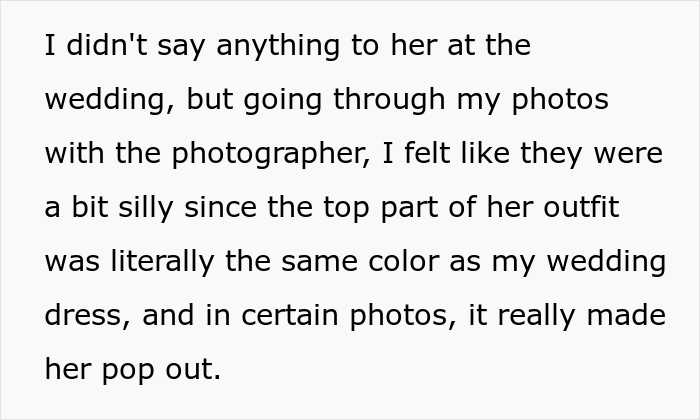Click the word "made" ending the sixth line
The height and width of the screenshot is (420, 700).
coord(626,315)
